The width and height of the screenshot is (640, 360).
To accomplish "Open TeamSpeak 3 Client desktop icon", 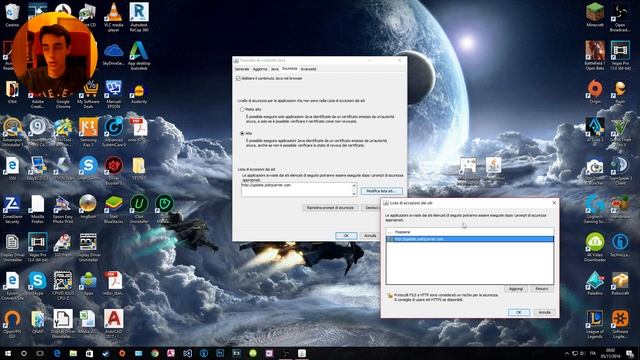I will tap(620, 171).
